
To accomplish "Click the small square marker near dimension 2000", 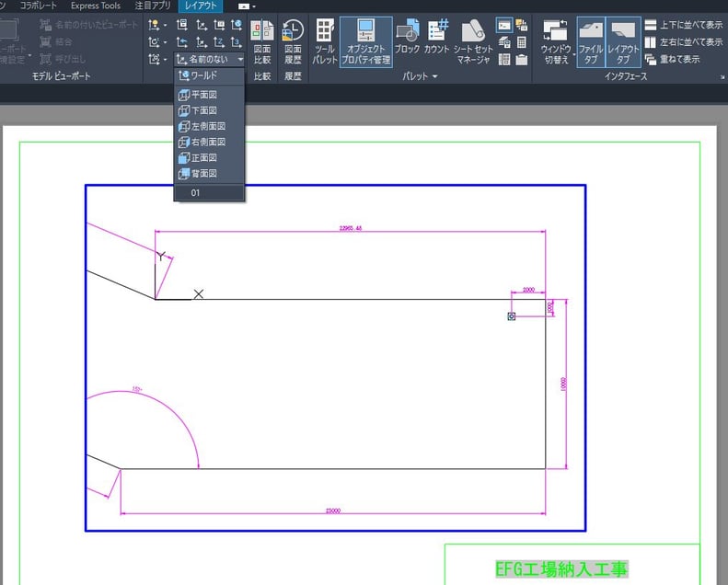I will (x=511, y=316).
